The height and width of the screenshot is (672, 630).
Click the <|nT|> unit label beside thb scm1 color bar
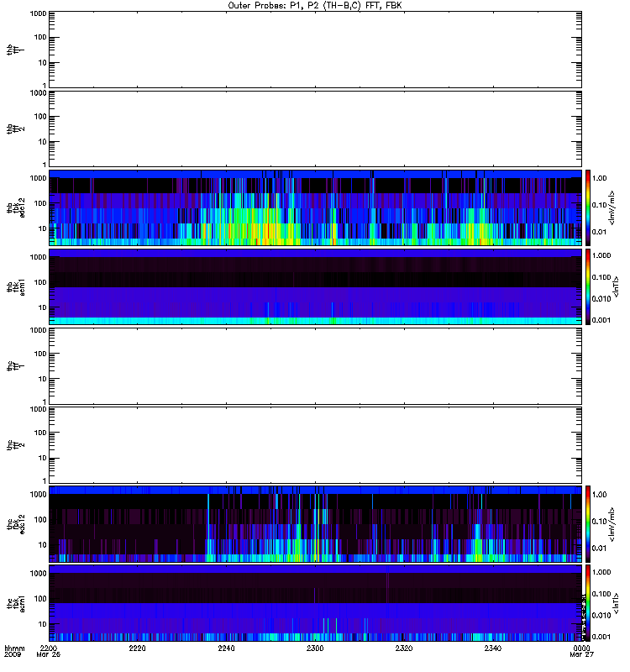[x=616, y=286]
